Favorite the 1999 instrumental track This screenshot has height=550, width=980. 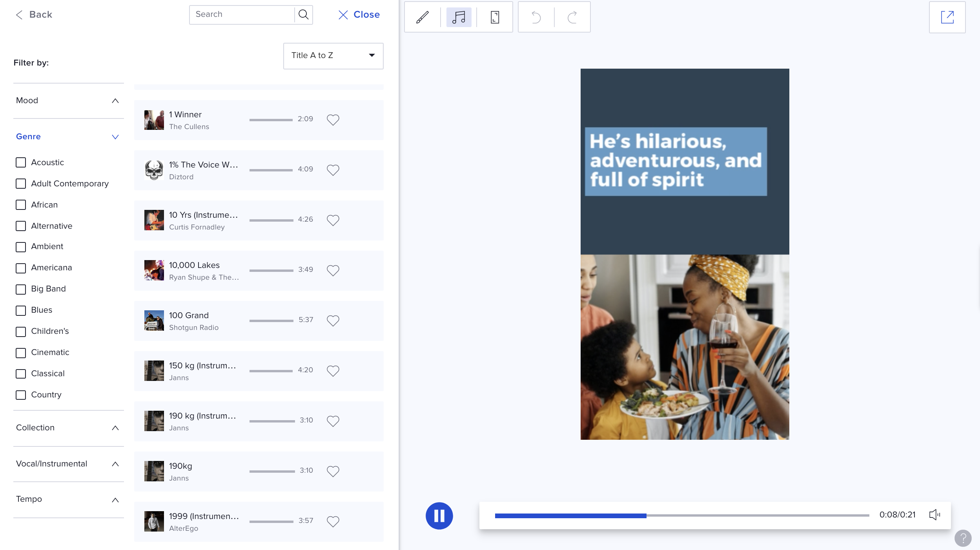(x=333, y=521)
